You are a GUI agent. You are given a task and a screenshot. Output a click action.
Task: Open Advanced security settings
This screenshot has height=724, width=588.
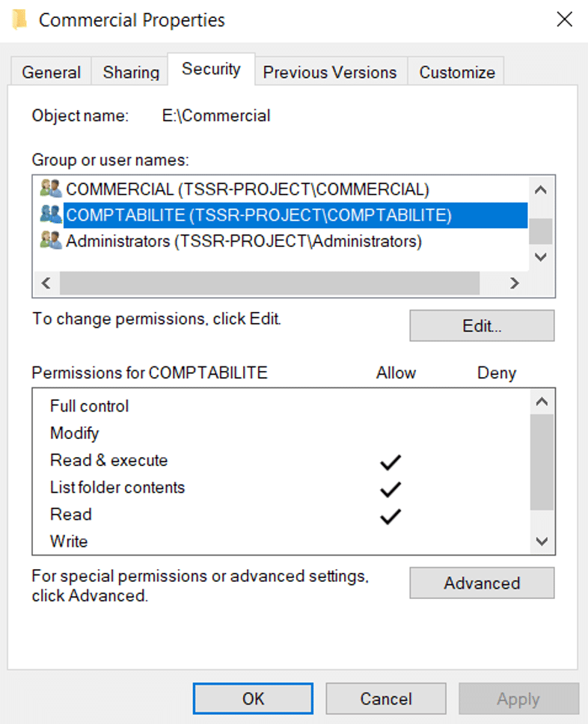[x=482, y=583]
